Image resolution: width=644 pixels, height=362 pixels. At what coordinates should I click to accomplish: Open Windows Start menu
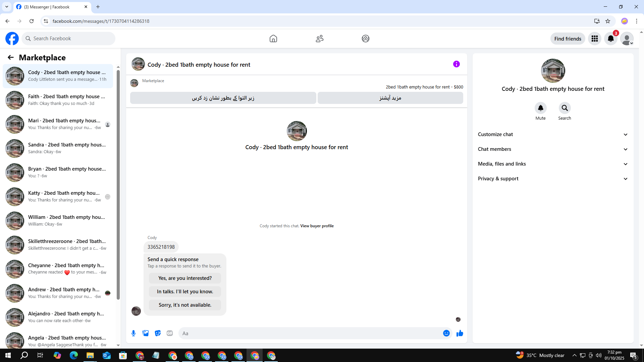[x=8, y=355]
